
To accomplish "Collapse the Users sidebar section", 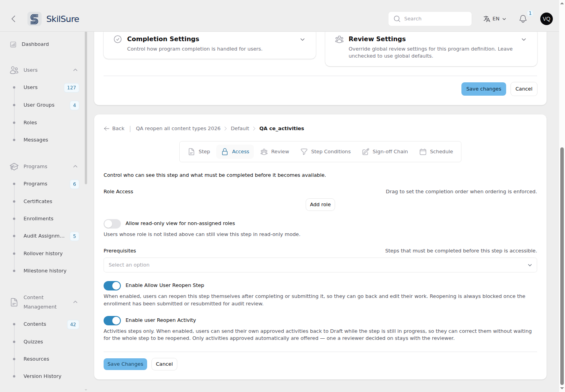I will 75,70.
